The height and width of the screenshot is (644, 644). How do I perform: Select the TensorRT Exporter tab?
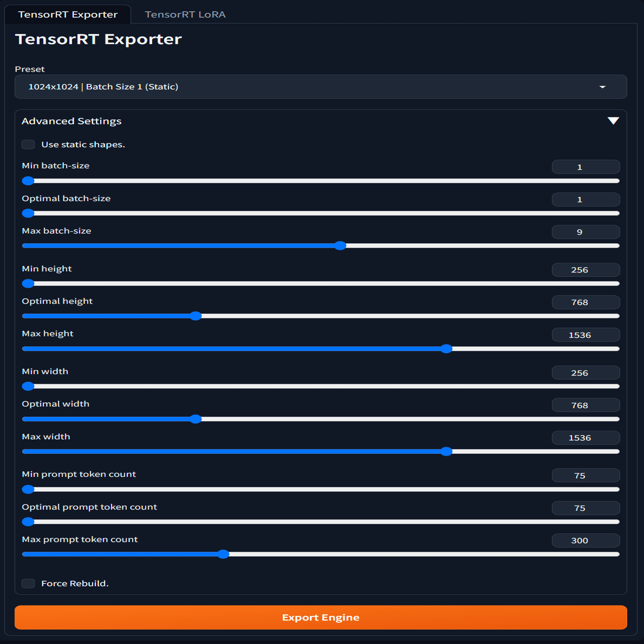(67, 15)
